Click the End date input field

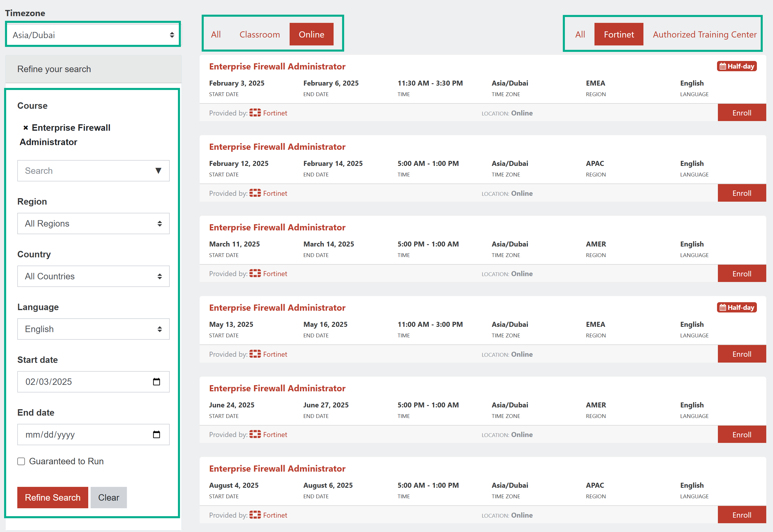click(83, 434)
